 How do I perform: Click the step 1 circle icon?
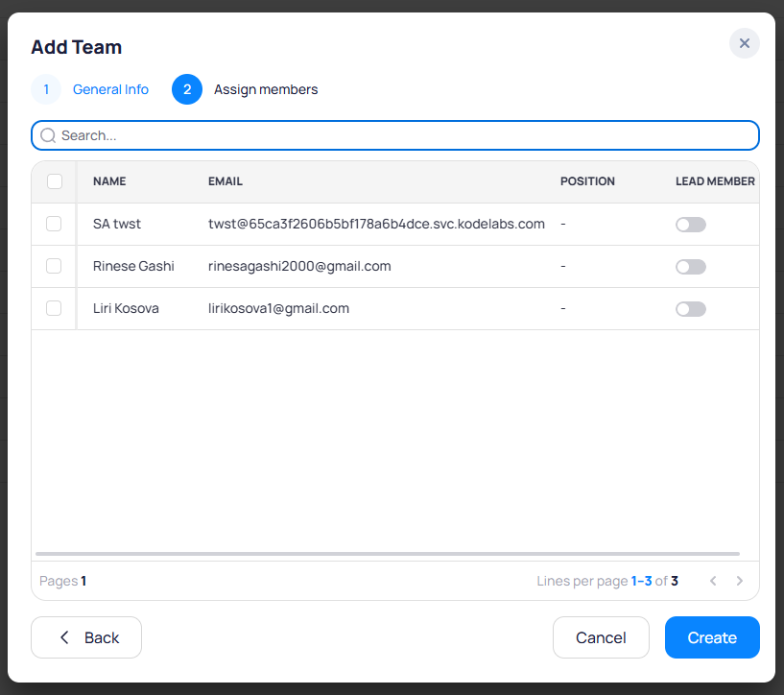click(x=46, y=89)
